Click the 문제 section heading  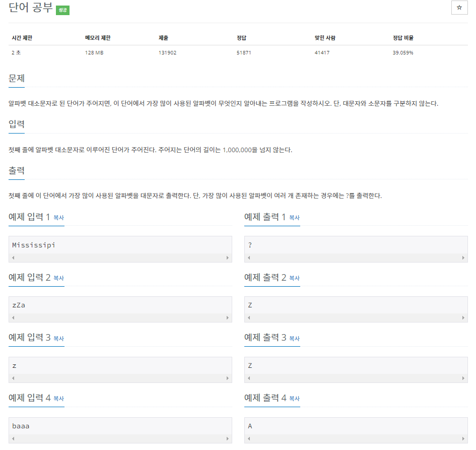click(17, 78)
